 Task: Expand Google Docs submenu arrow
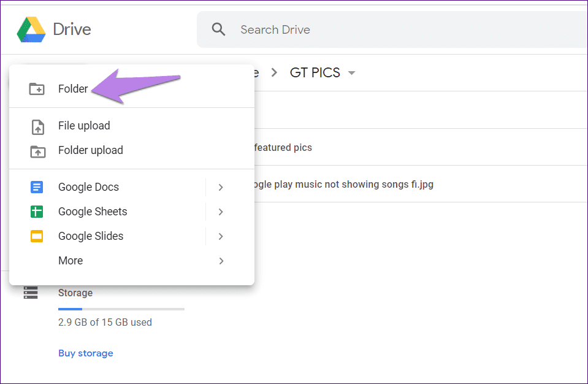pyautogui.click(x=221, y=187)
